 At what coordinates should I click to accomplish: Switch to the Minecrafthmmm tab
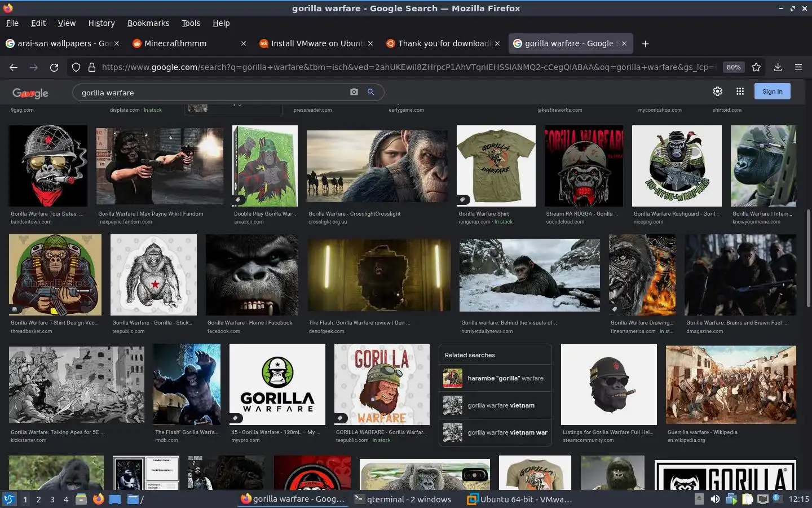click(x=189, y=43)
